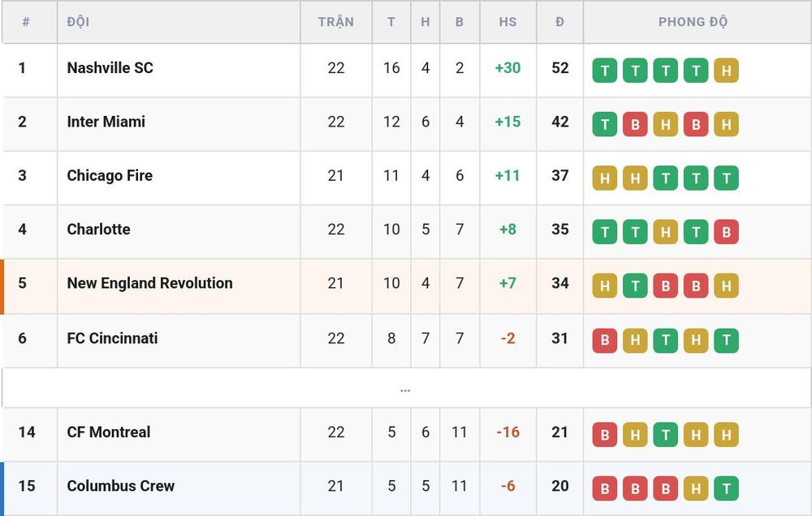Click Inter Miami's green T form badge
This screenshot has width=812, height=516.
click(x=604, y=124)
